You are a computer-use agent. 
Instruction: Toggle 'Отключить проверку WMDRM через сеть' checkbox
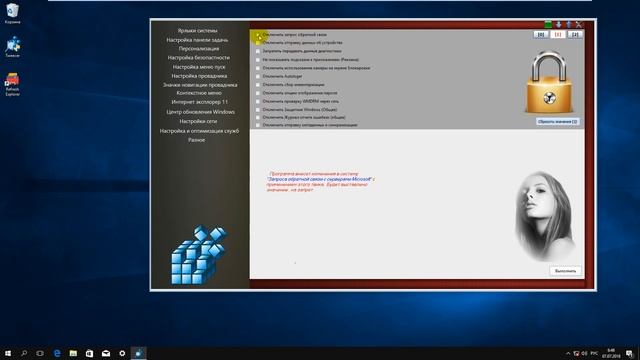click(258, 101)
